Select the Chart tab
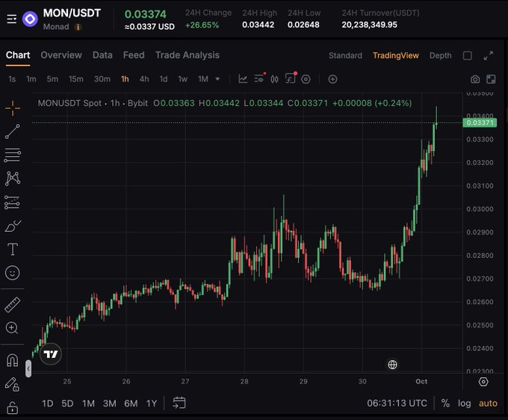508x420 pixels. (18, 55)
